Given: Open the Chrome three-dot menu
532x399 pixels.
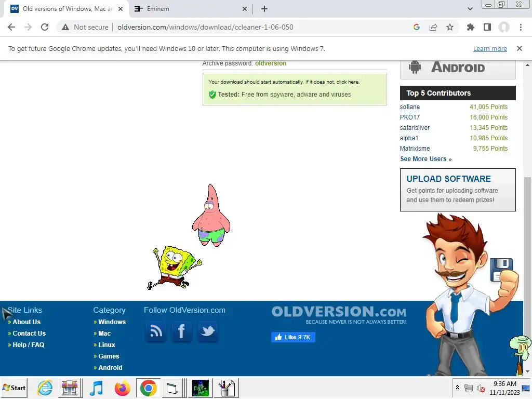Looking at the screenshot, I should pyautogui.click(x=521, y=27).
